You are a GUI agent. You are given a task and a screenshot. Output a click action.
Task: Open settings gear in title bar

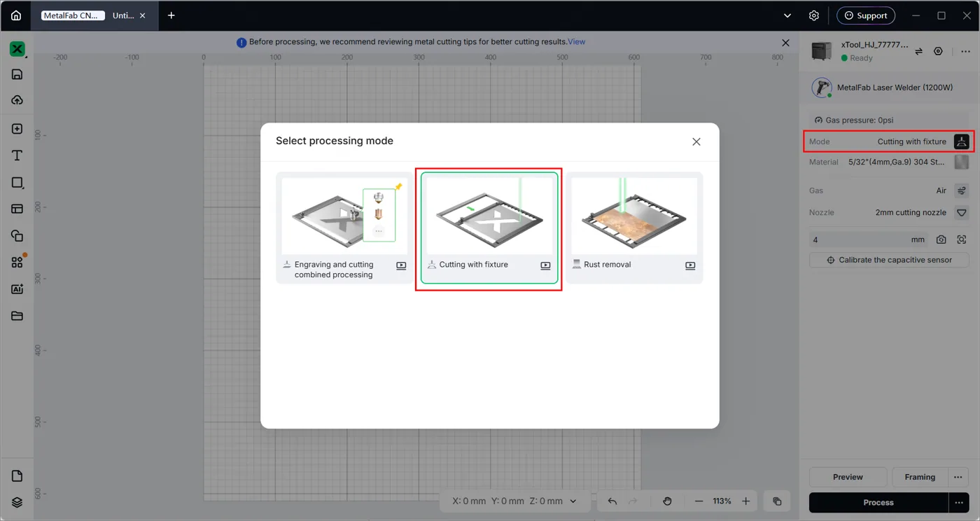[813, 15]
